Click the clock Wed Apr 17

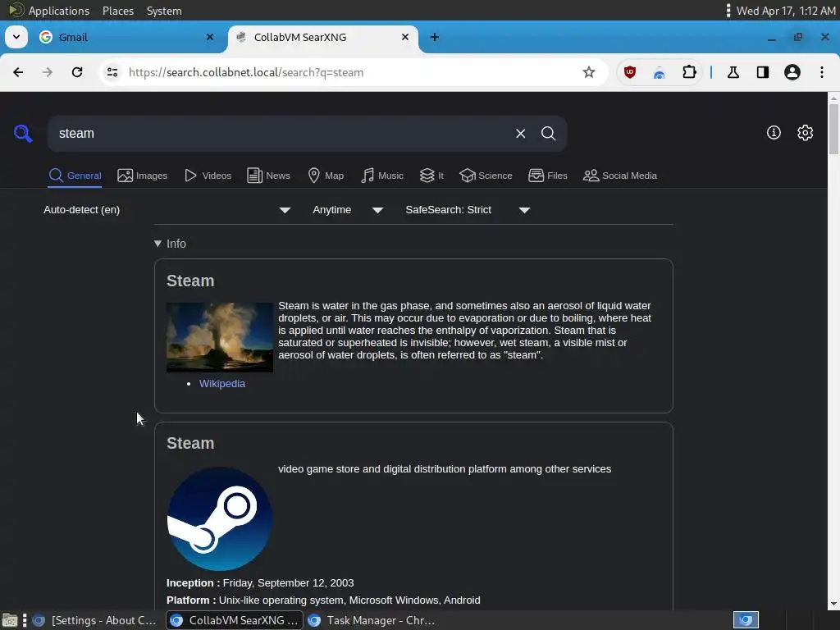click(x=785, y=11)
